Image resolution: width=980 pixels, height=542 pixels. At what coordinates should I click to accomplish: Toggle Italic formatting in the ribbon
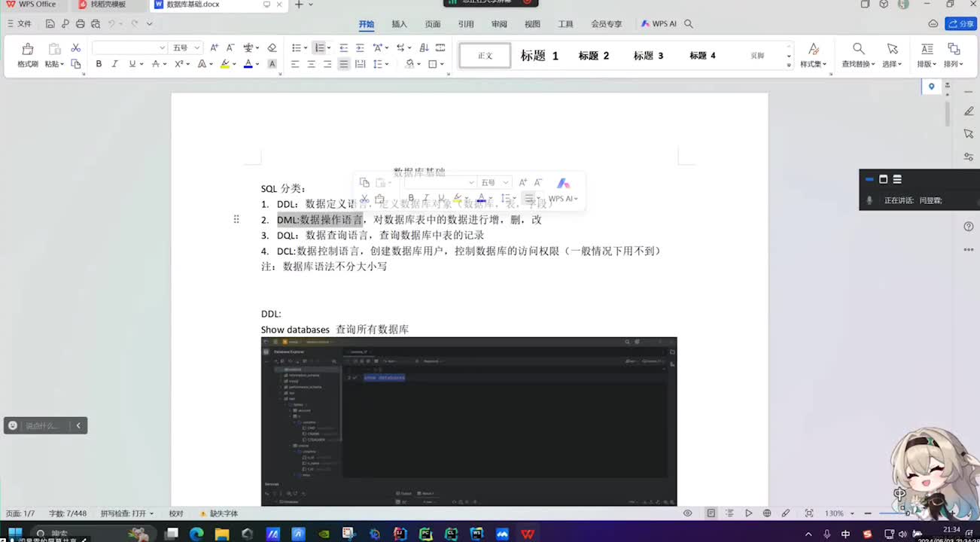115,64
